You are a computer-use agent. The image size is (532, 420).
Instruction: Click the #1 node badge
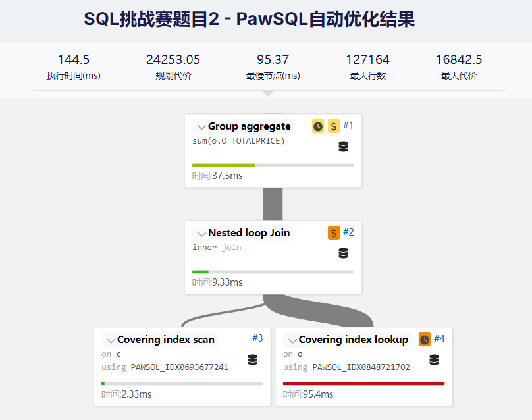click(x=348, y=125)
